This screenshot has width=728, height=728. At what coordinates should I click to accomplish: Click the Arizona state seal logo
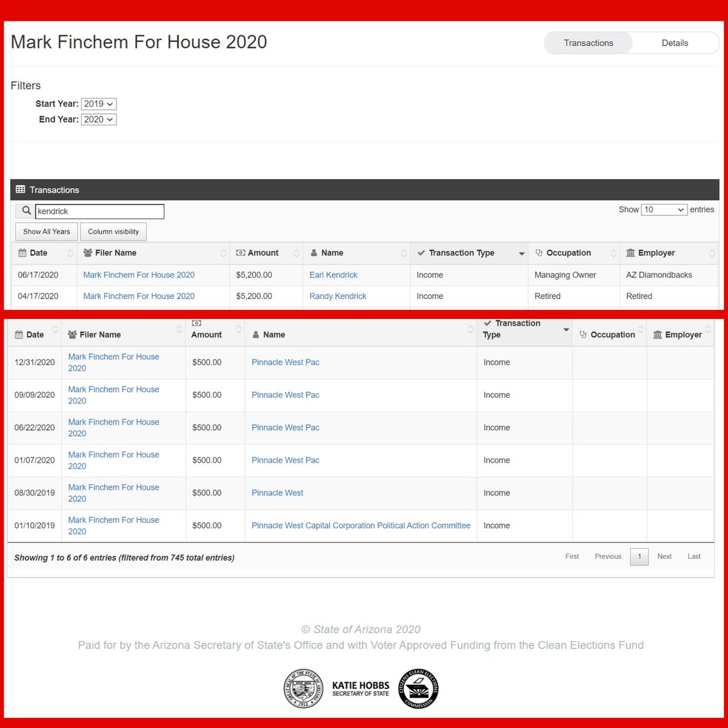[x=304, y=689]
